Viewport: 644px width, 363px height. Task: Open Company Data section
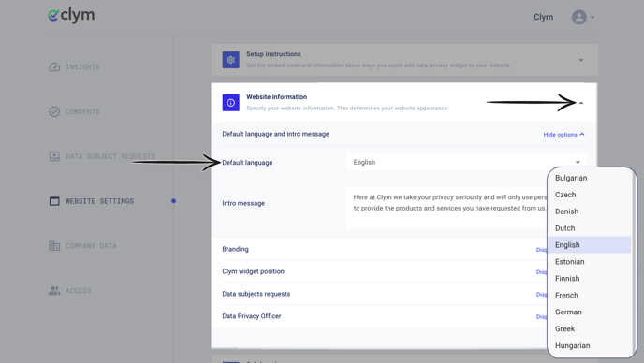[91, 246]
